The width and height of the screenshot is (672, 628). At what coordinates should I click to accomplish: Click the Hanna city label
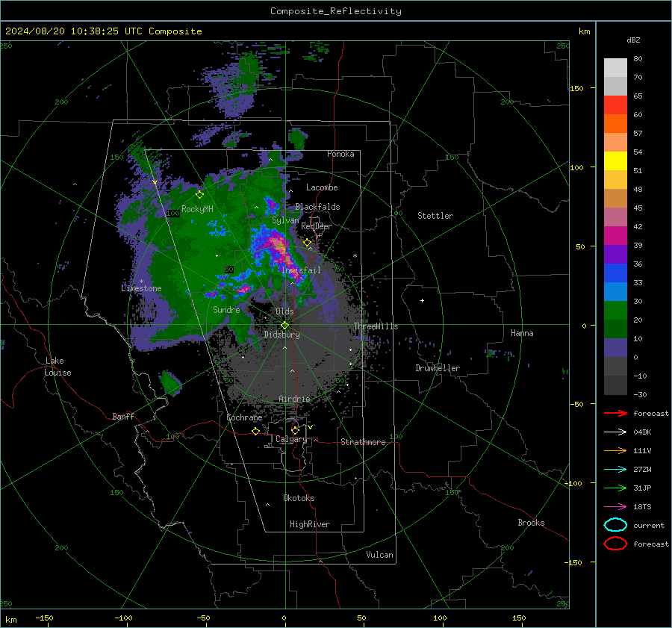click(522, 333)
